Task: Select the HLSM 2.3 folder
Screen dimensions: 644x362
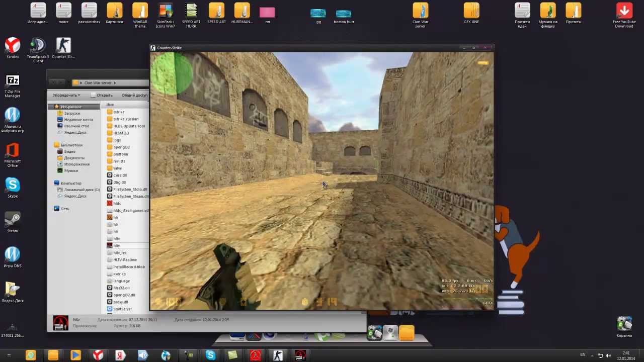Action: click(121, 133)
